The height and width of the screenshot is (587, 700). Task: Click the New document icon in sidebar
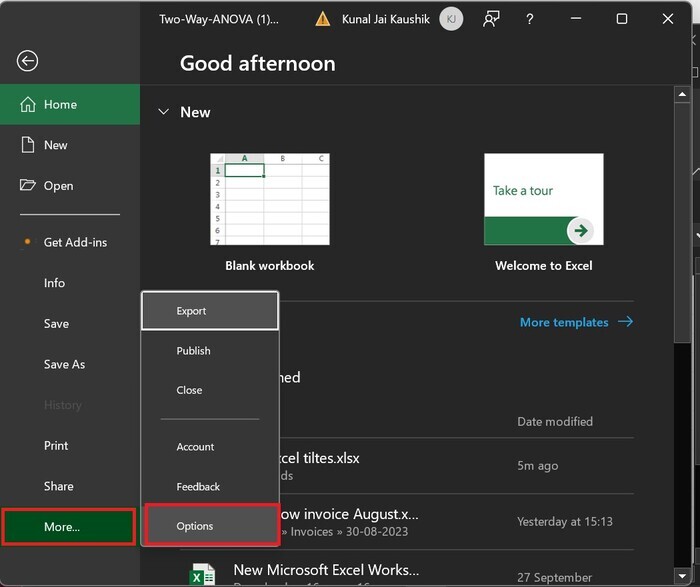pos(27,145)
